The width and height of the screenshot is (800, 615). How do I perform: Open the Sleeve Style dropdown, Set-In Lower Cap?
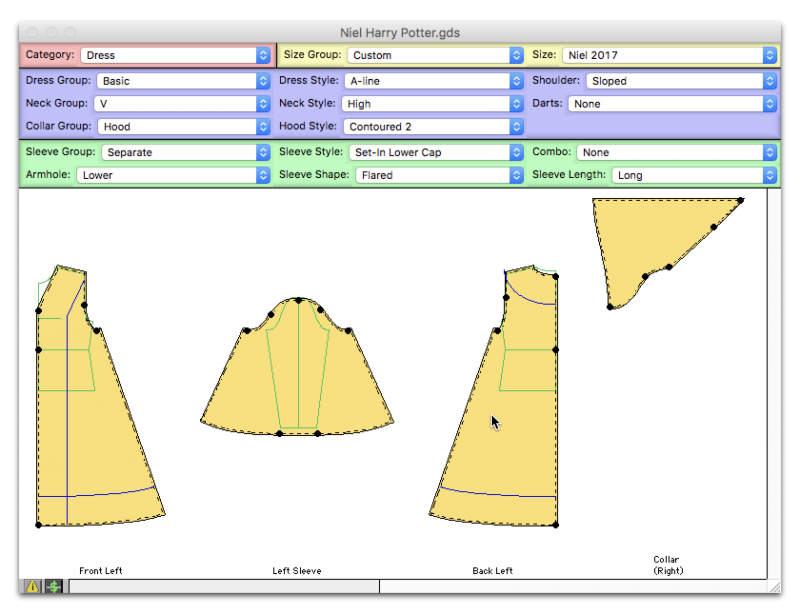(436, 152)
